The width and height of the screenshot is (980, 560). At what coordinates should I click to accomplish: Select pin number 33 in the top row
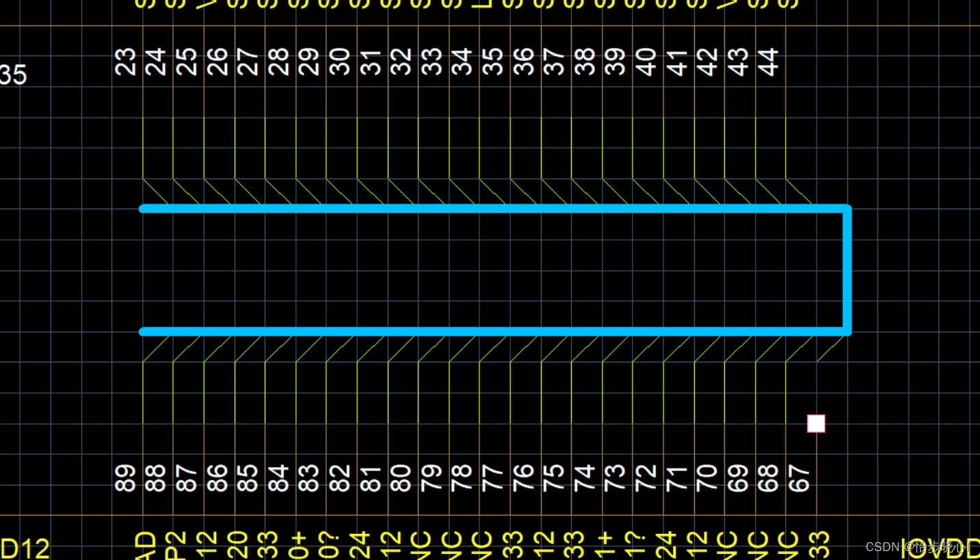point(432,62)
